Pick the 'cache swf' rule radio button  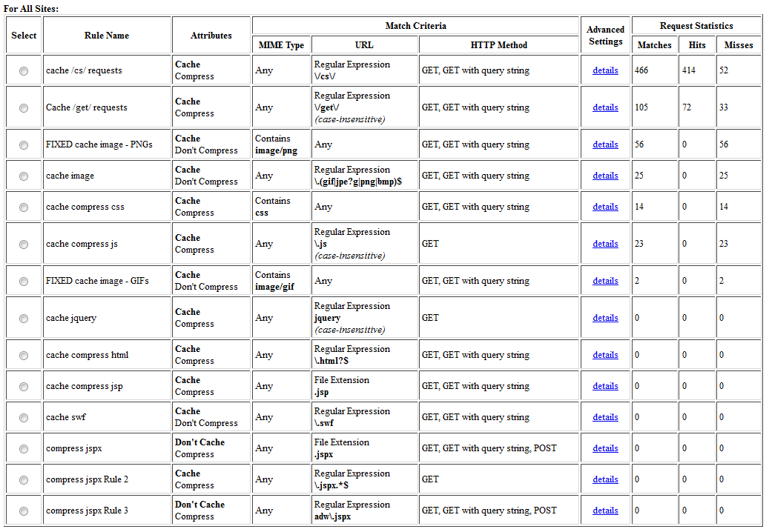24,418
